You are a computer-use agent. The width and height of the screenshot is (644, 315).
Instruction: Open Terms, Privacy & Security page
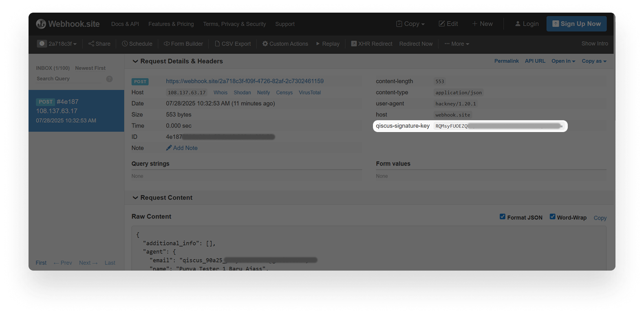click(x=234, y=24)
